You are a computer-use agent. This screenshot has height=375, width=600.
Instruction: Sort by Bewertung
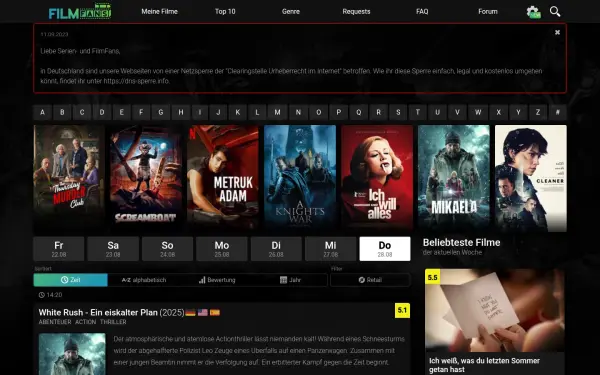pos(217,280)
